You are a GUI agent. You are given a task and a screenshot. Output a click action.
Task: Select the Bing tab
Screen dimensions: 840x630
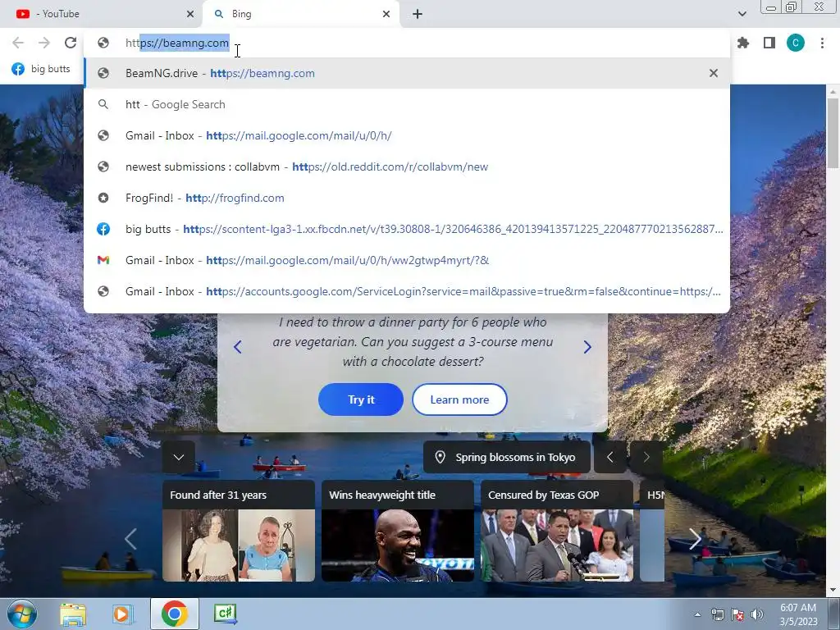pyautogui.click(x=301, y=14)
